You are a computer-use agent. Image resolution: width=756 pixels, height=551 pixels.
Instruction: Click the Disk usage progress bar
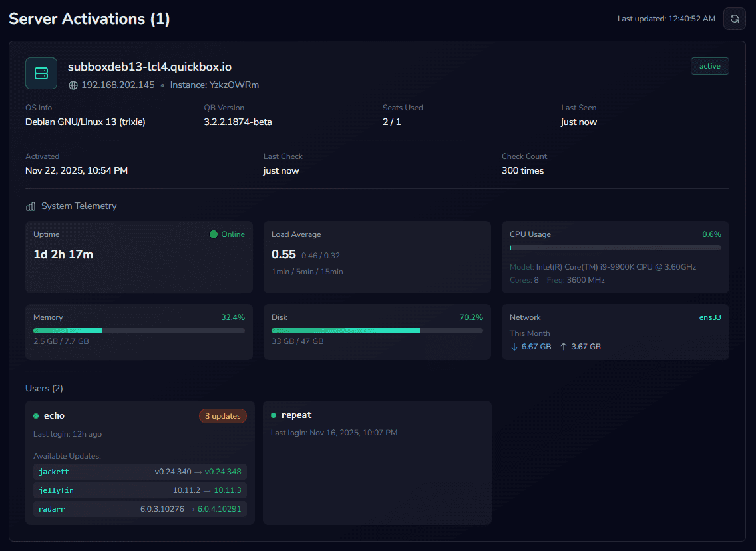coord(377,331)
